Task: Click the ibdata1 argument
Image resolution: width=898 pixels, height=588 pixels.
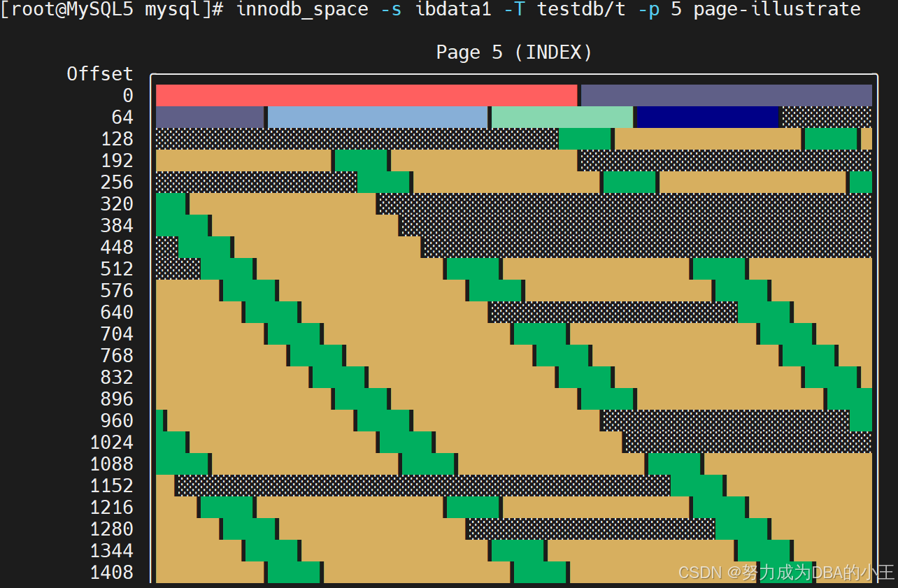Action: coord(453,10)
